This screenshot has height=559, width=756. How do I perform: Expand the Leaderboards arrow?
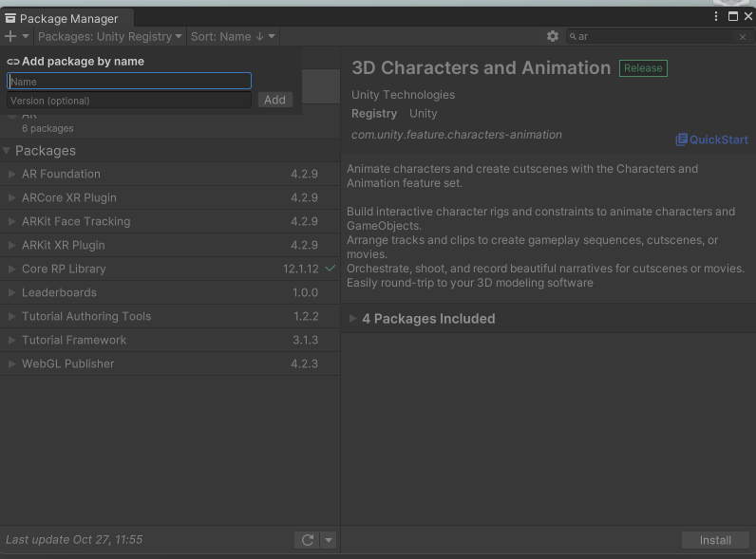point(12,292)
